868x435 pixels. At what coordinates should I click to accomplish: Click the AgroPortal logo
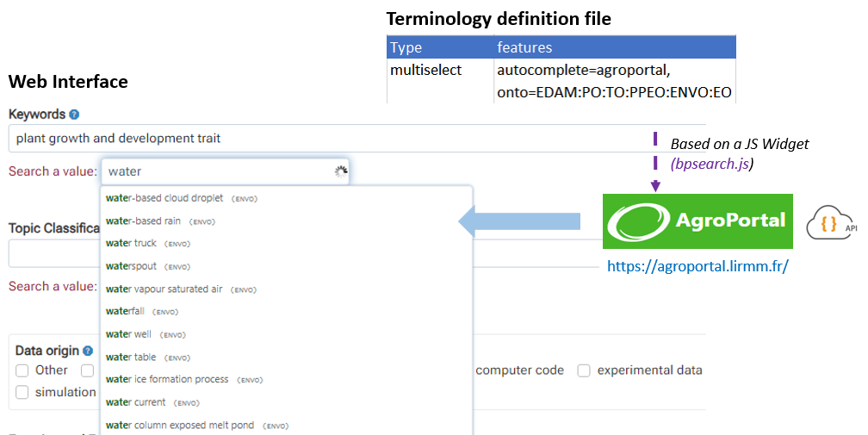pos(697,221)
